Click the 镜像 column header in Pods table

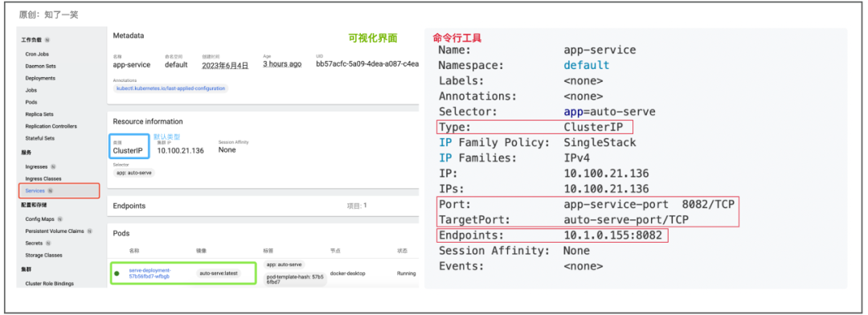pyautogui.click(x=201, y=251)
